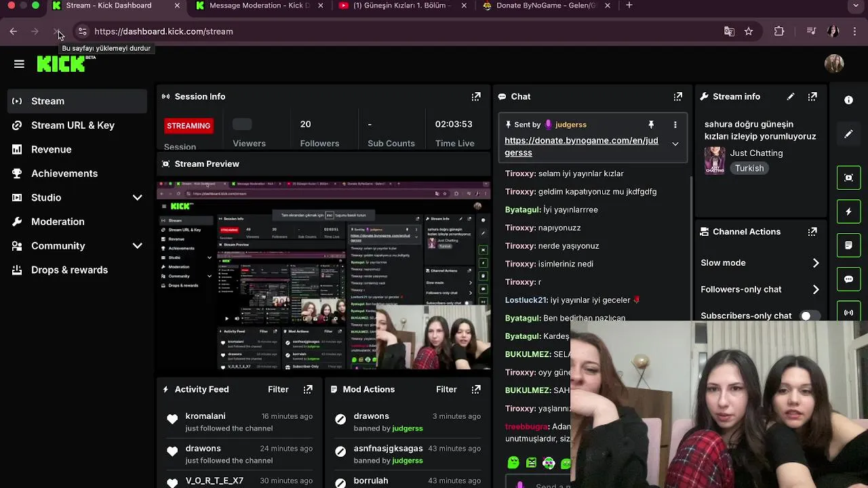Unpin the pinned message from judgerss
868x488 pixels.
(651, 125)
